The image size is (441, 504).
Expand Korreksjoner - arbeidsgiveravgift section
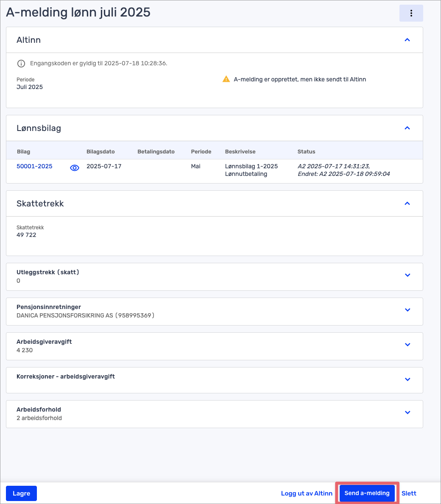(408, 379)
